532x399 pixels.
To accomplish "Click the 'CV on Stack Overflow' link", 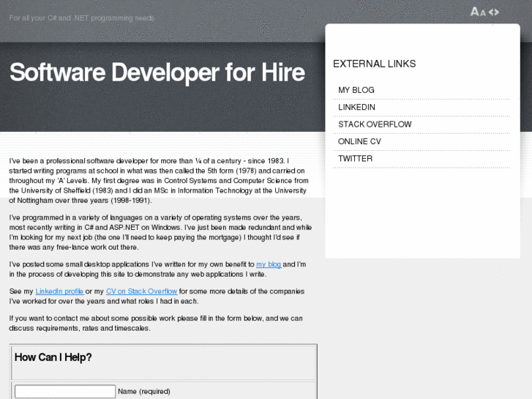I will pyautogui.click(x=141, y=291).
